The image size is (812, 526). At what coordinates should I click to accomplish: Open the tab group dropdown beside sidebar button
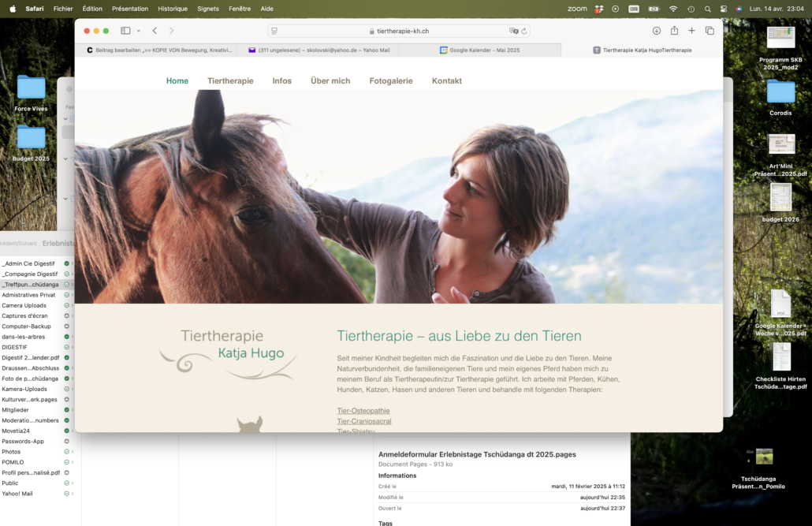(139, 31)
